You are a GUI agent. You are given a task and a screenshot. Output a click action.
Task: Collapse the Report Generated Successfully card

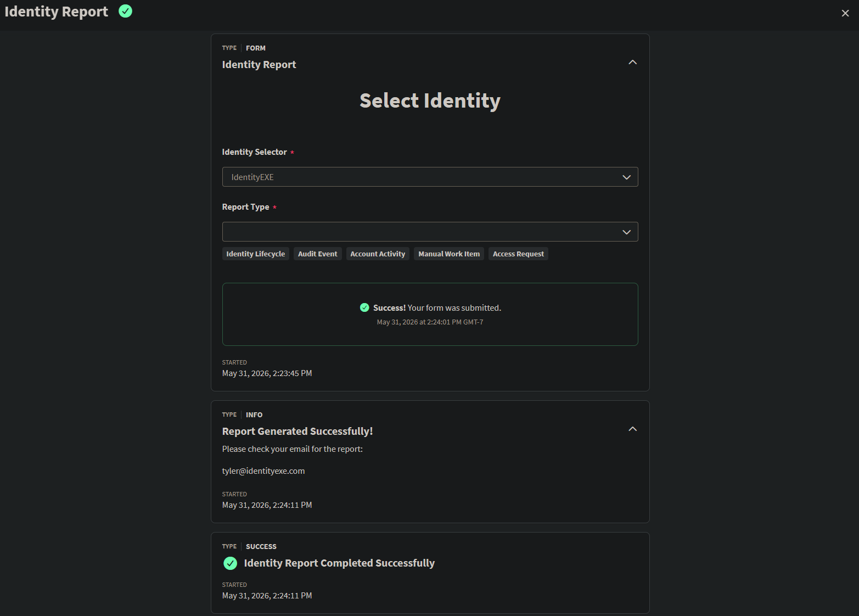pyautogui.click(x=632, y=429)
